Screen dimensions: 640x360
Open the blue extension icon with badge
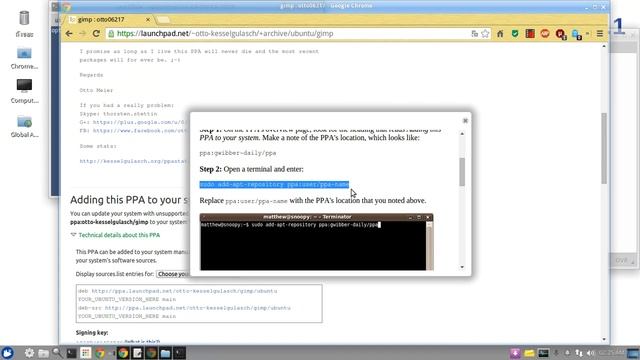point(576,35)
